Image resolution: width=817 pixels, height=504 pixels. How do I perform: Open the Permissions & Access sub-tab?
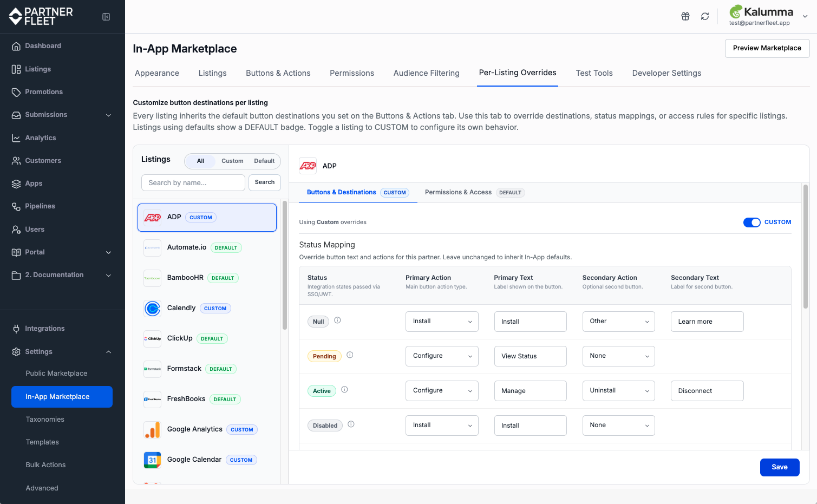tap(475, 193)
